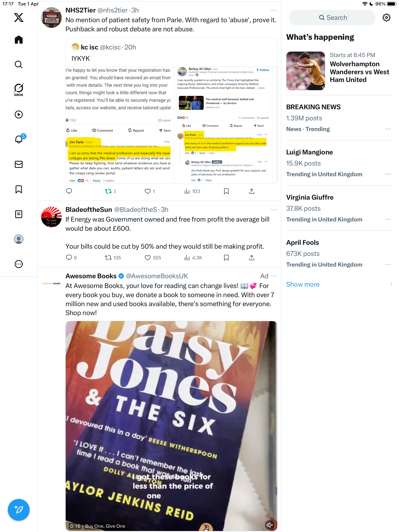The image size is (399, 532).
Task: Open options for Luigi Mangione trend
Action: (388, 174)
